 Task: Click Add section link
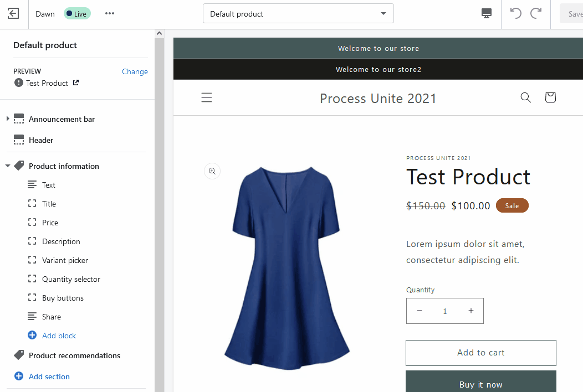(49, 376)
